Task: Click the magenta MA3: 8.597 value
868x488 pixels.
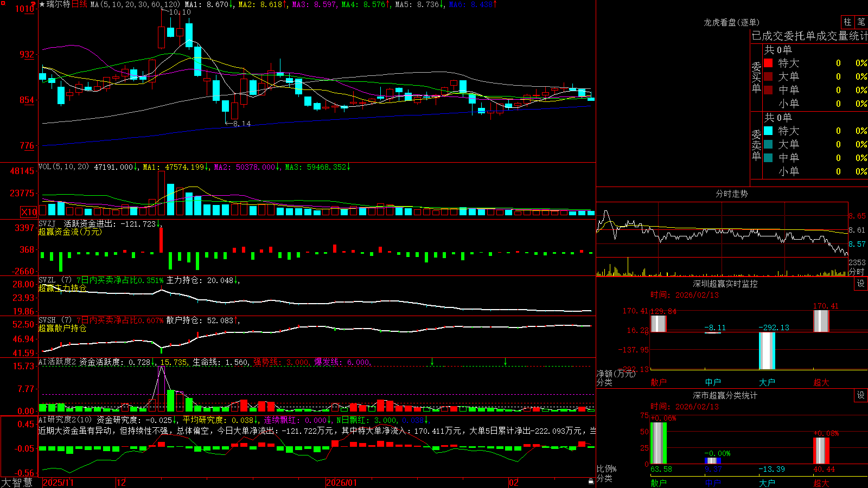Action: (314, 4)
